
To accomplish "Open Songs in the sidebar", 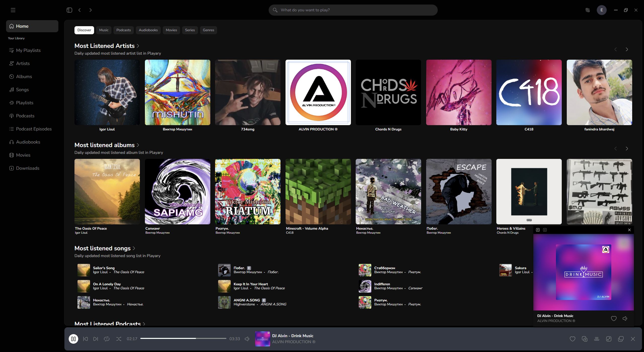I will [x=32, y=90].
